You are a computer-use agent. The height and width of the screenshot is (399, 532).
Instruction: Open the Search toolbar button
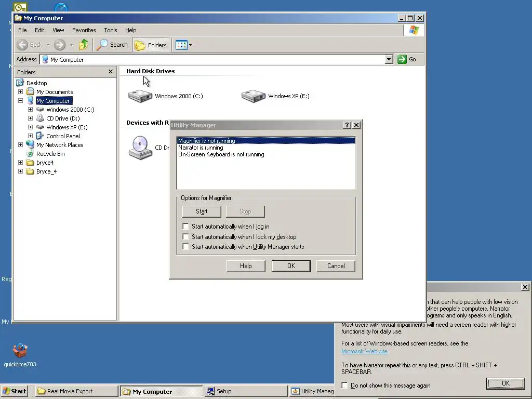coord(112,45)
